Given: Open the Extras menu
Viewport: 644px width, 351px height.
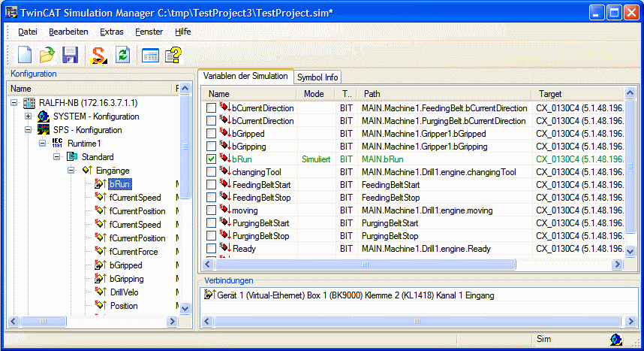Looking at the screenshot, I should [x=112, y=32].
